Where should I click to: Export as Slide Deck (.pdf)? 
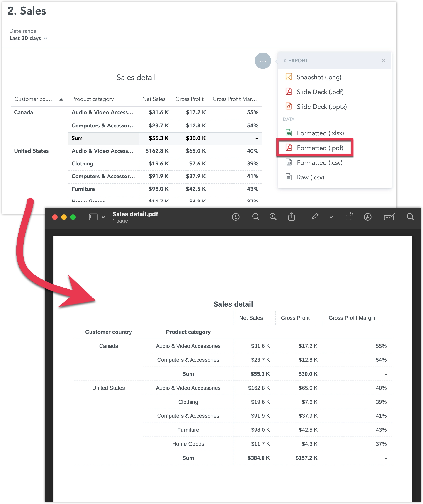320,92
